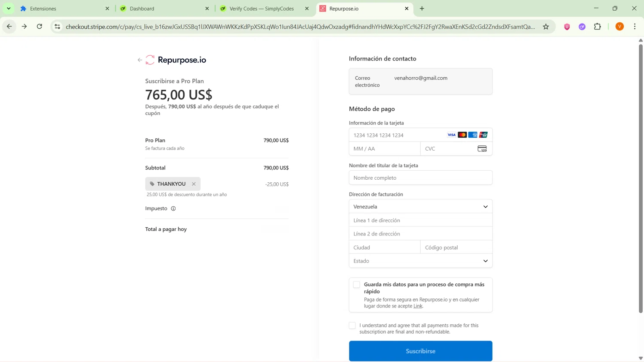The height and width of the screenshot is (362, 644).
Task: Click the CVC card hint icon
Action: click(482, 149)
